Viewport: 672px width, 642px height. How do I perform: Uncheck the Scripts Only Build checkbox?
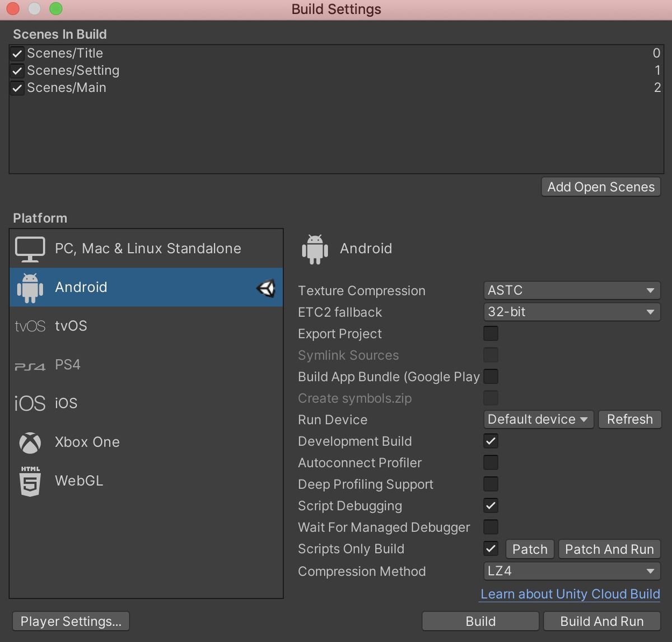[x=491, y=548]
